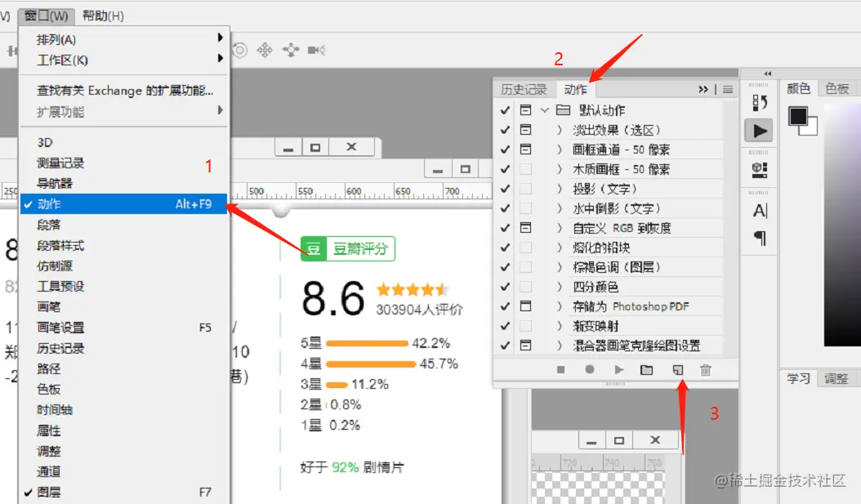Viewport: 861px width, 504px height.
Task: Switch to the 学习 tab
Action: [798, 378]
